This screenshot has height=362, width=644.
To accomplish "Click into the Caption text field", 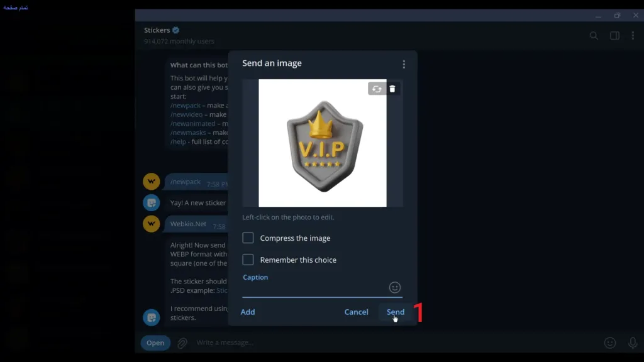I will pos(314,288).
